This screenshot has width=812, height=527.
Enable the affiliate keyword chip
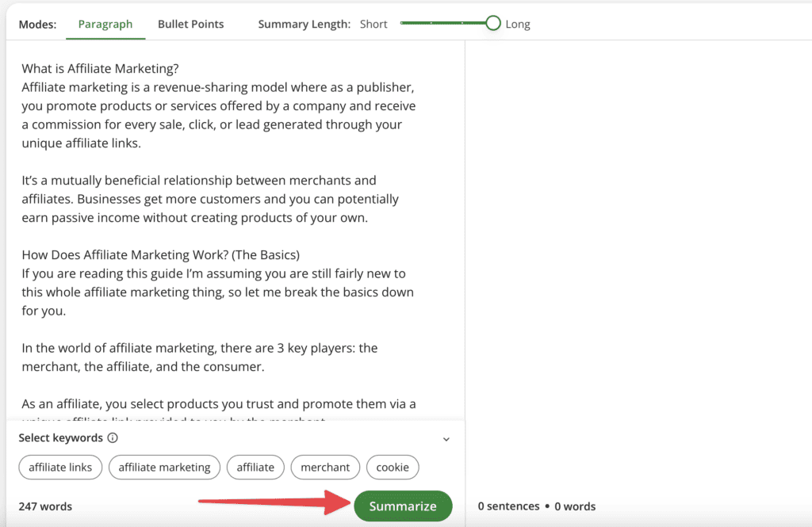(255, 467)
